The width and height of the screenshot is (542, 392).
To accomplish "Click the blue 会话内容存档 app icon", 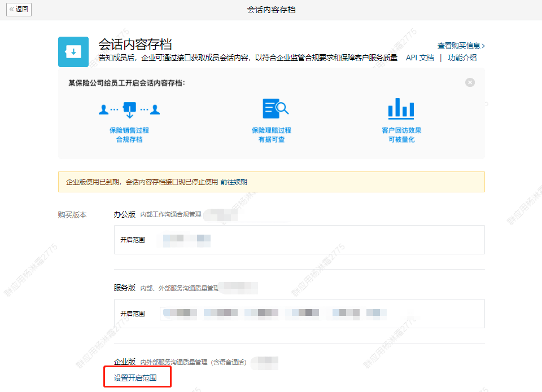I will click(73, 52).
